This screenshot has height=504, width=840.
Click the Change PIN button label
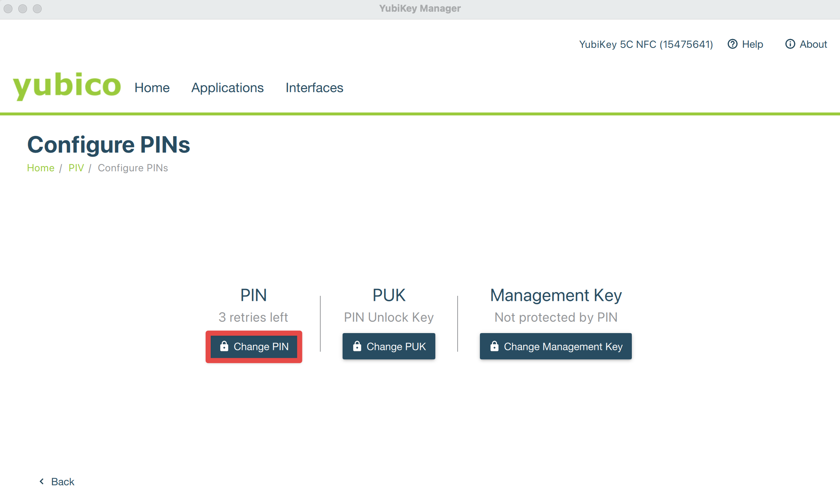(x=261, y=347)
